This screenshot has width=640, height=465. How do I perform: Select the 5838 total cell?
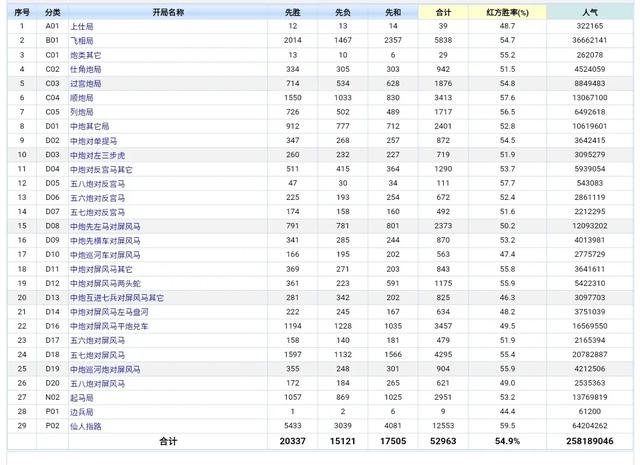coord(443,40)
